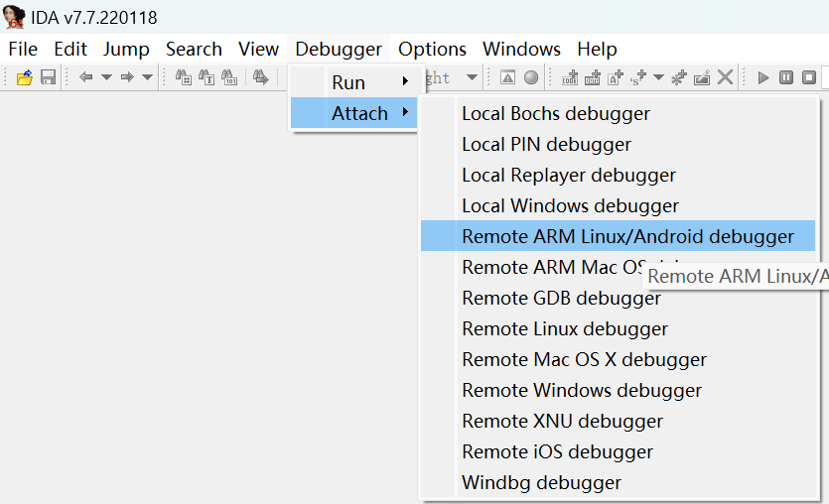The width and height of the screenshot is (829, 504).
Task: Select Local Windows debugger option
Action: pos(570,205)
